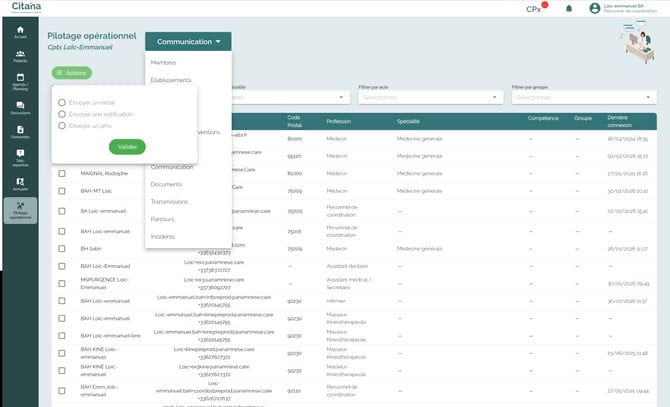
Task: Open the Accueil home icon in sidebar
Action: tap(20, 31)
